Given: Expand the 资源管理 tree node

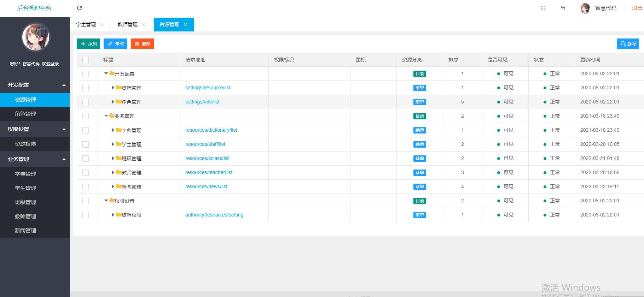Looking at the screenshot, I should 113,88.
